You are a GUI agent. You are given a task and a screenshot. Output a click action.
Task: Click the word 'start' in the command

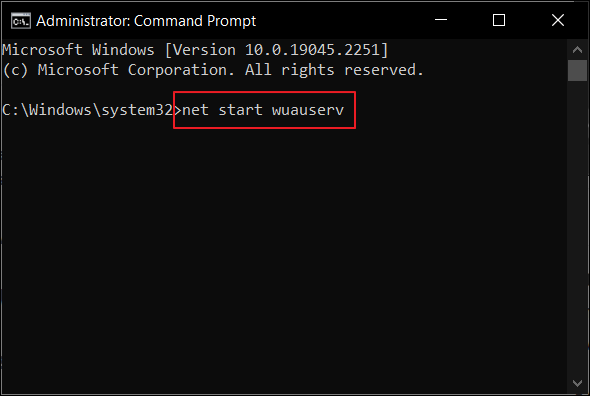(240, 110)
